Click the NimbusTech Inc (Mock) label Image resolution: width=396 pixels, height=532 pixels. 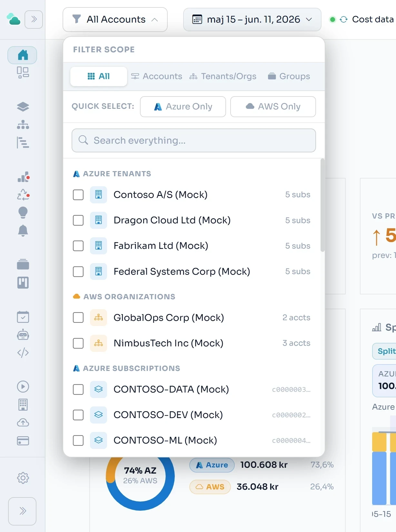(169, 343)
